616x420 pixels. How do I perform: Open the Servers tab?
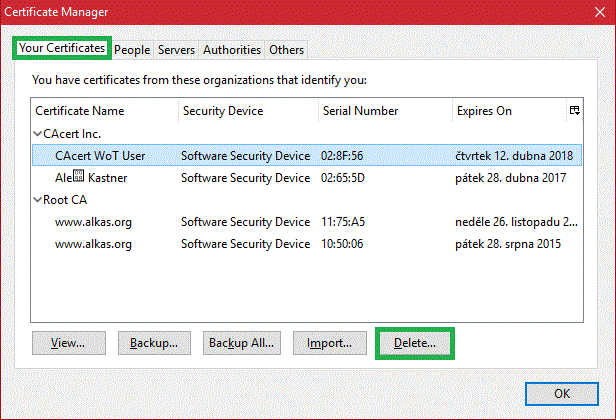(x=176, y=49)
